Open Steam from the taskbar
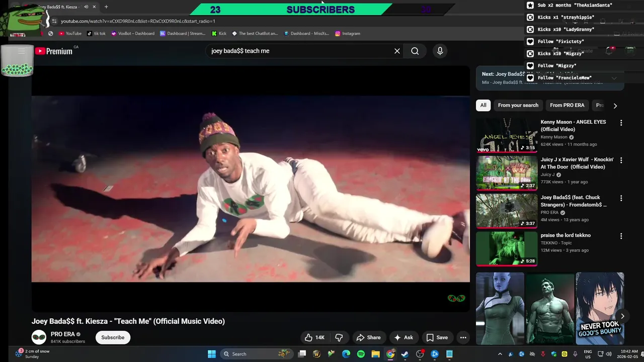 click(405, 354)
